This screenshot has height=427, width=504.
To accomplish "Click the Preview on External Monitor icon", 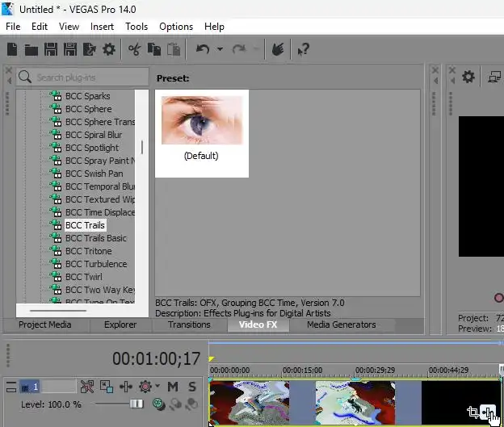I will point(494,77).
